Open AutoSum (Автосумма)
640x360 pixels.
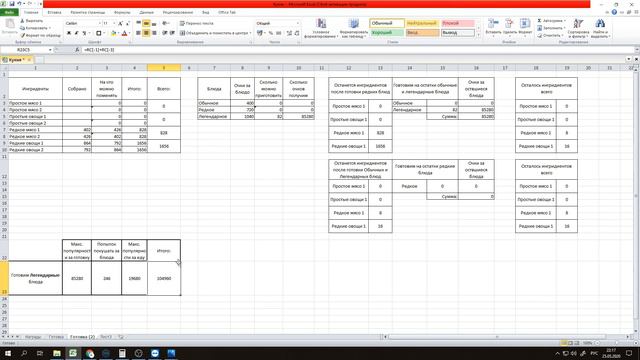(551, 21)
